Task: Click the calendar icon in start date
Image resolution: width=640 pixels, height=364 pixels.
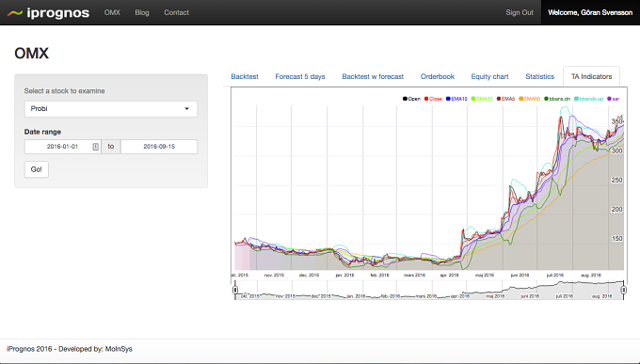Action: tap(95, 147)
